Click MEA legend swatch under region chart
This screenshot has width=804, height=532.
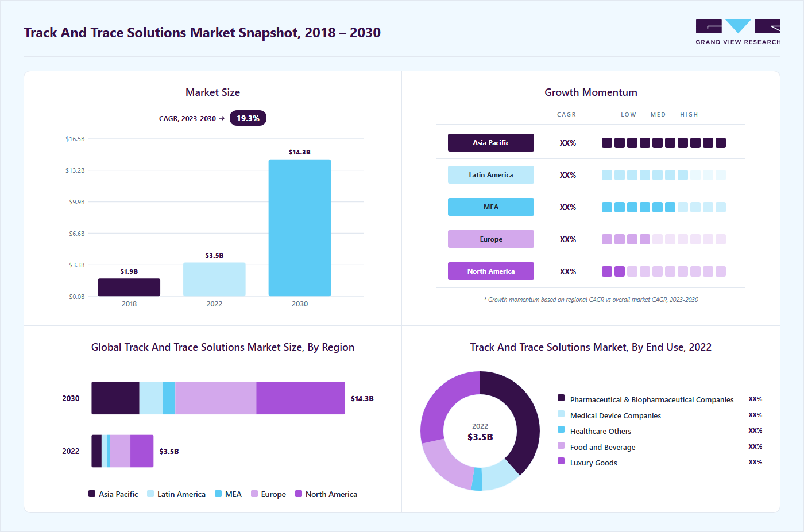coord(218,494)
